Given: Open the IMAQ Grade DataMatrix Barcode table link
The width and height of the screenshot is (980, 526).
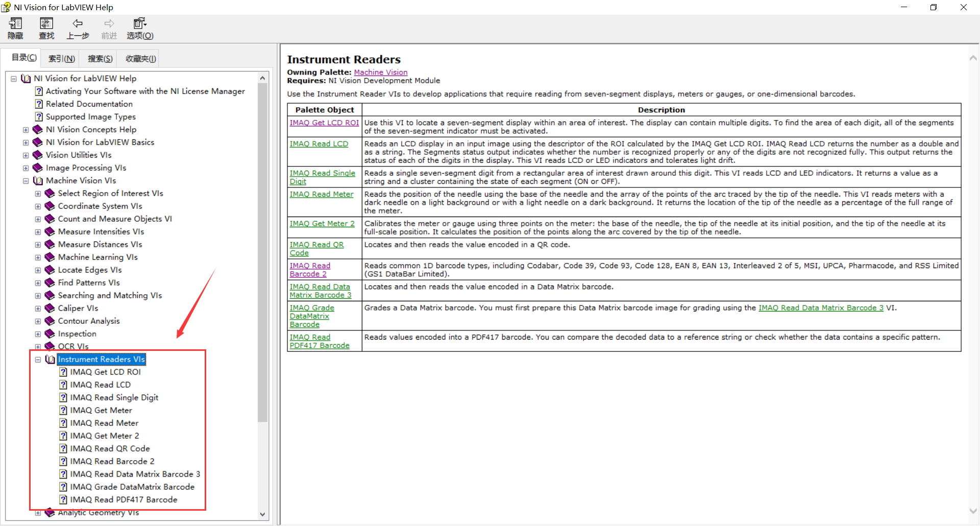Looking at the screenshot, I should click(x=312, y=316).
